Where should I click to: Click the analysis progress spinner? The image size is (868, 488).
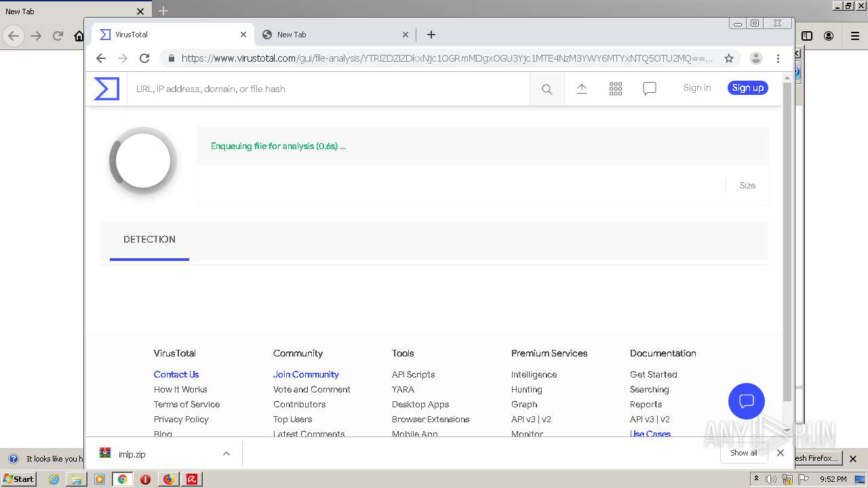coord(143,161)
